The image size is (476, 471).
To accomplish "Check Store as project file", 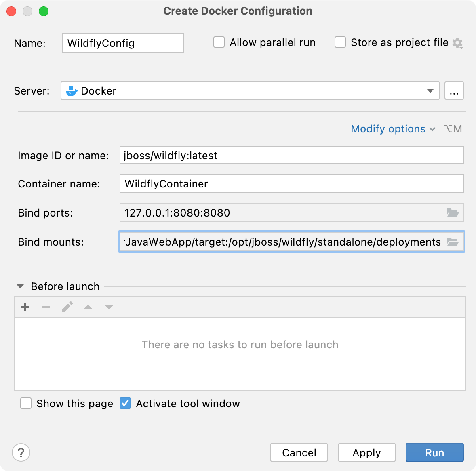I will tap(340, 42).
